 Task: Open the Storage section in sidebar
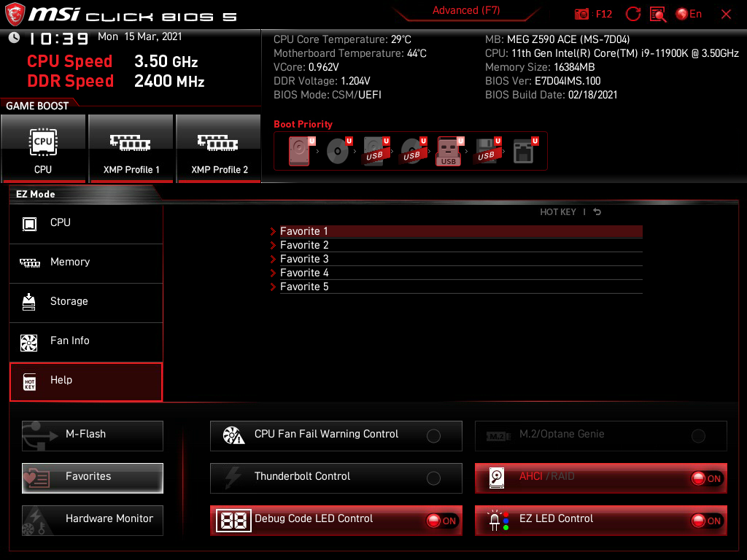point(86,302)
